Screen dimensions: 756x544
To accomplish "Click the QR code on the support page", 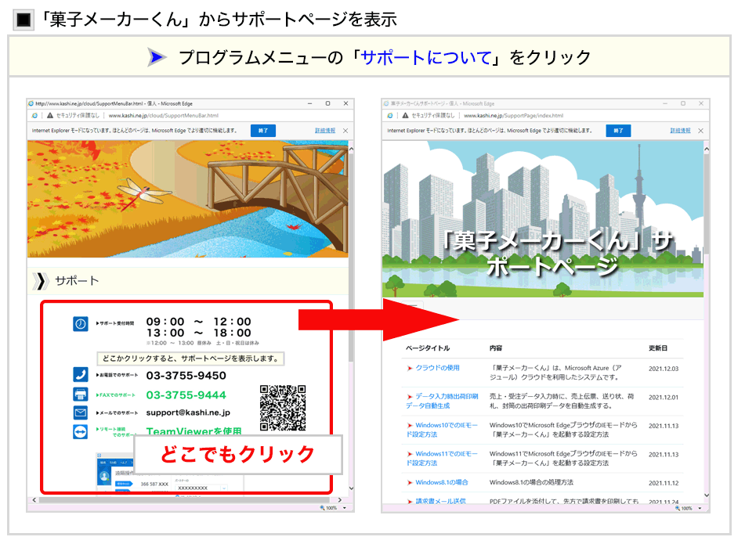I will click(283, 408).
